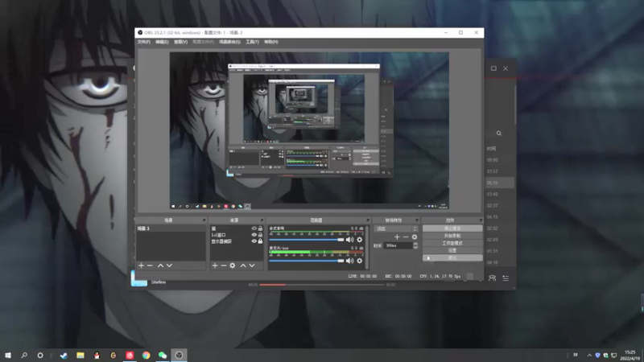644x362 pixels.
Task: Move the selected source up in the list
Action: click(243, 265)
